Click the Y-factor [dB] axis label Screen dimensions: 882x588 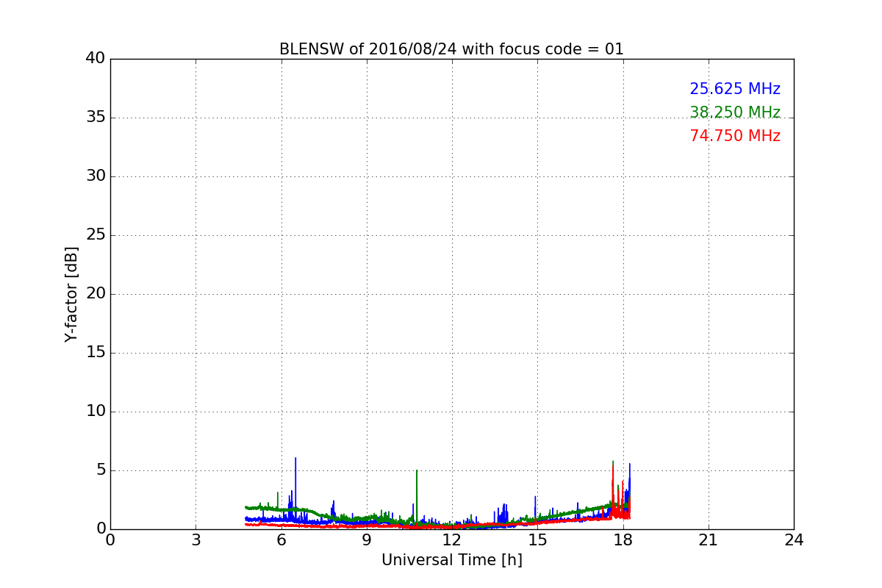click(x=71, y=294)
